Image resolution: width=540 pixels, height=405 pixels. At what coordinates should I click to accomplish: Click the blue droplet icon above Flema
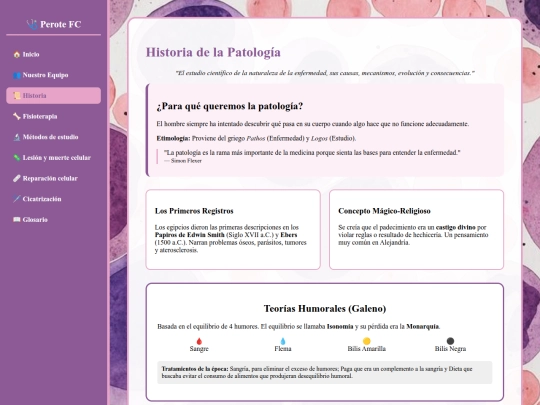tap(283, 341)
